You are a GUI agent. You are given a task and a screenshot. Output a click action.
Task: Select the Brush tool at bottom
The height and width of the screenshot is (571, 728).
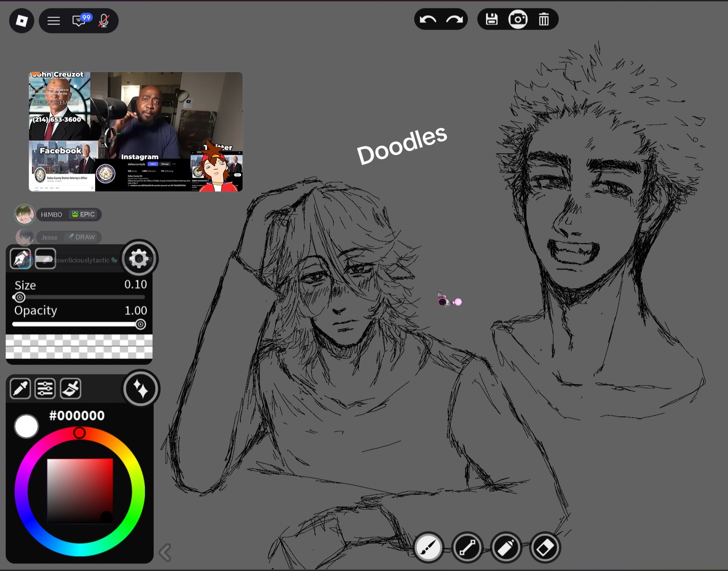tap(428, 547)
